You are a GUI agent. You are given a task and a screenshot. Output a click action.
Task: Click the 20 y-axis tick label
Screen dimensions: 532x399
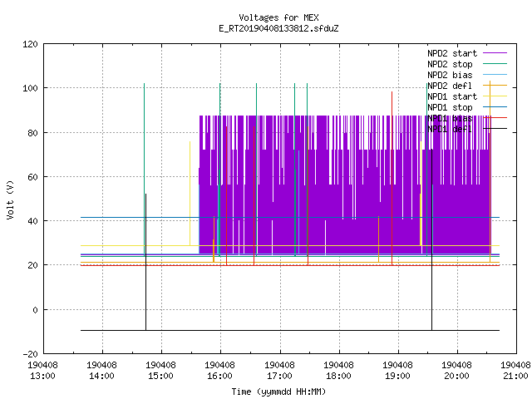32,265
